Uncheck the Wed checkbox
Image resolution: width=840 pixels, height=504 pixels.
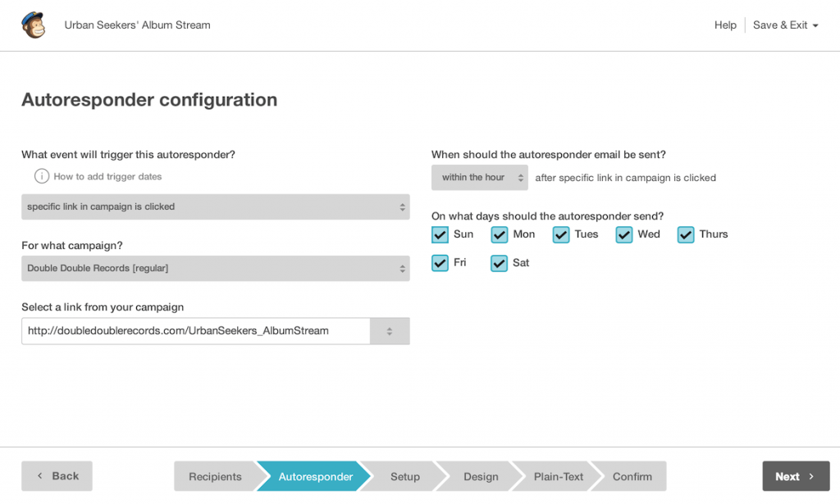coord(624,235)
